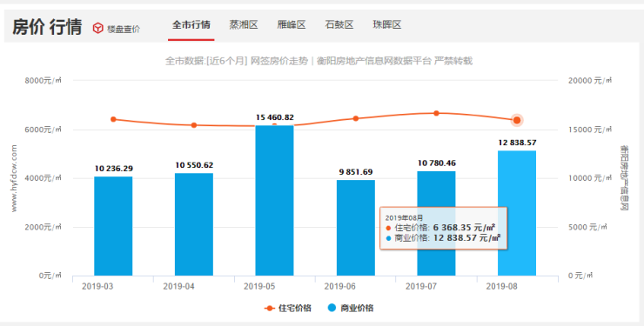
Task: Click the highlighted 2019-08 line point
Action: point(517,120)
